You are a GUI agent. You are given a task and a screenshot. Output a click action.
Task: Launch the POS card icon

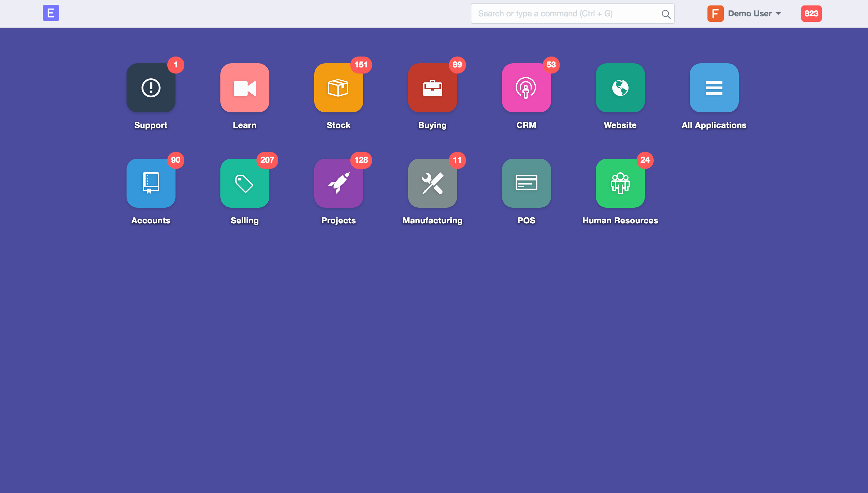coord(526,183)
